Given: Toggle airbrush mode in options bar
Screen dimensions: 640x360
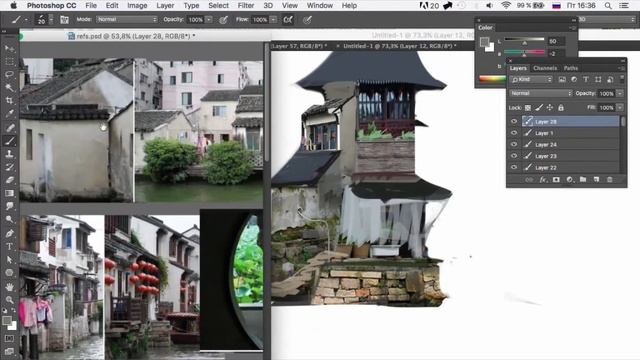Looking at the screenshot, I should [x=288, y=20].
